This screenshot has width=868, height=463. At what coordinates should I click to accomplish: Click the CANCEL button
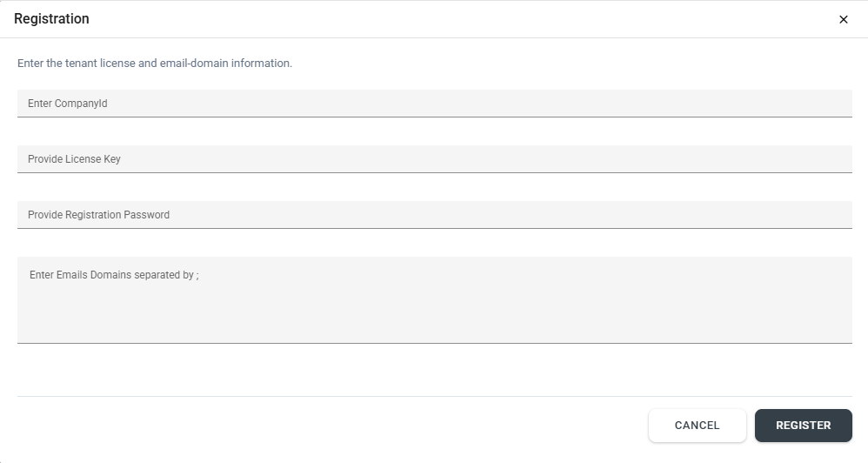click(697, 426)
